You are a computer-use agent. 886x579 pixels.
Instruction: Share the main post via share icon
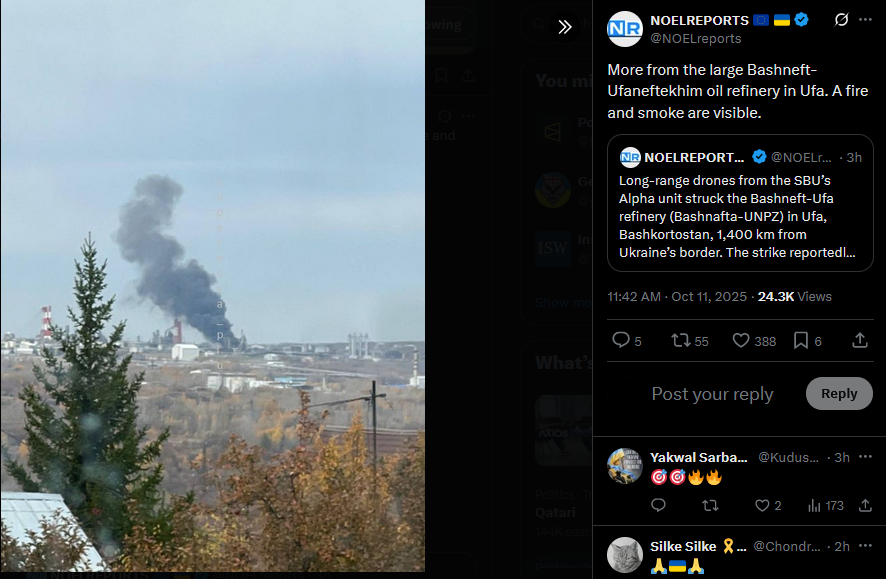pos(859,340)
